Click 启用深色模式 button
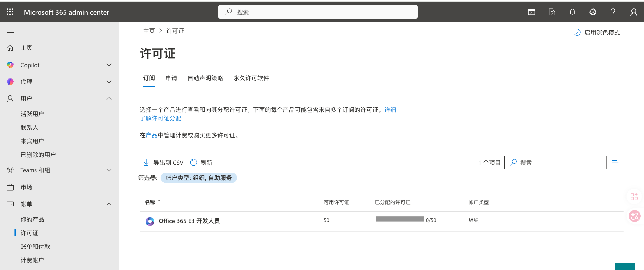This screenshot has width=644, height=270. coord(597,33)
